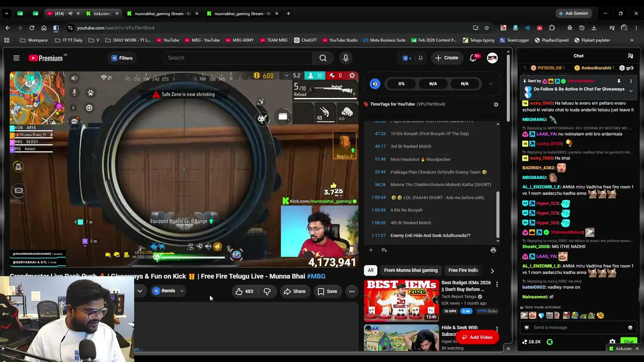Open Meta Business Suite bookmark
The width and height of the screenshot is (644, 362).
tap(384, 40)
